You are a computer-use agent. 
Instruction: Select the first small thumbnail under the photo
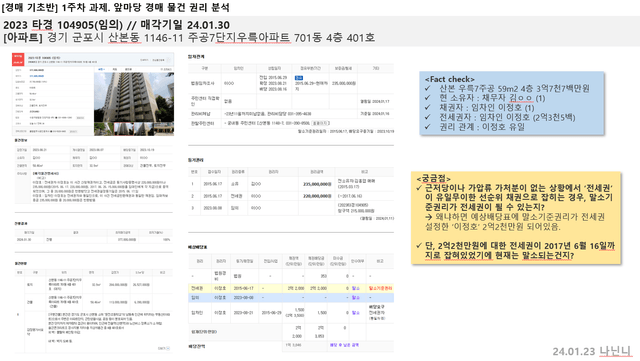point(104,129)
